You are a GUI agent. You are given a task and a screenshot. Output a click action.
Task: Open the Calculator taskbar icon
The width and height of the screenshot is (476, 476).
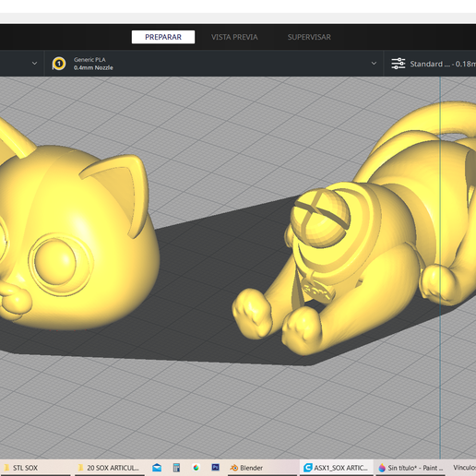pos(176,468)
